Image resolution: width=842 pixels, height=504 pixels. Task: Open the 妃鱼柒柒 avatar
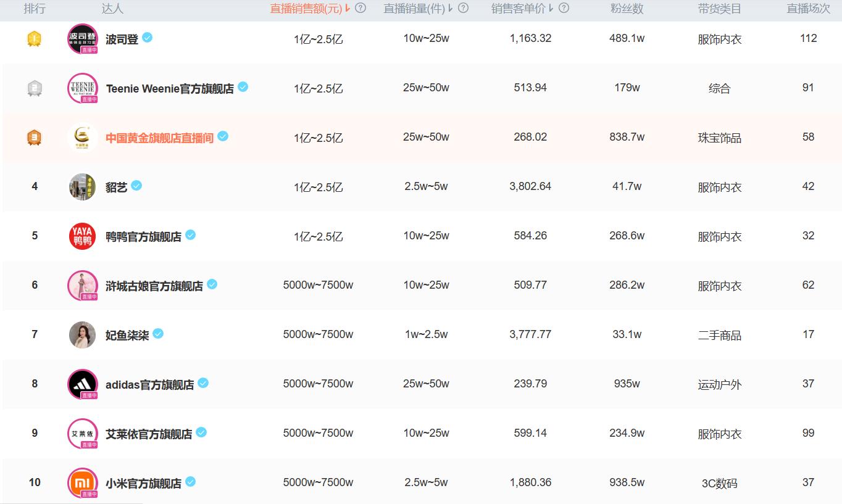[x=83, y=335]
